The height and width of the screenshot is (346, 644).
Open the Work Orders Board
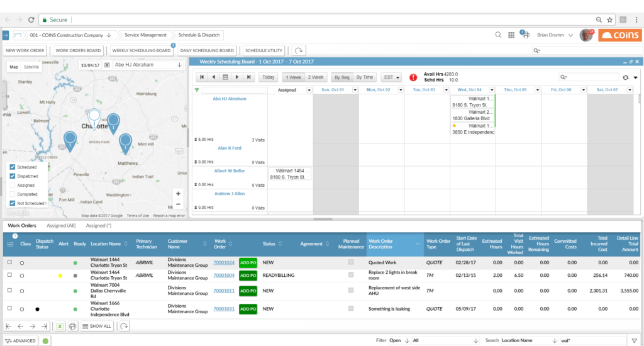78,50
